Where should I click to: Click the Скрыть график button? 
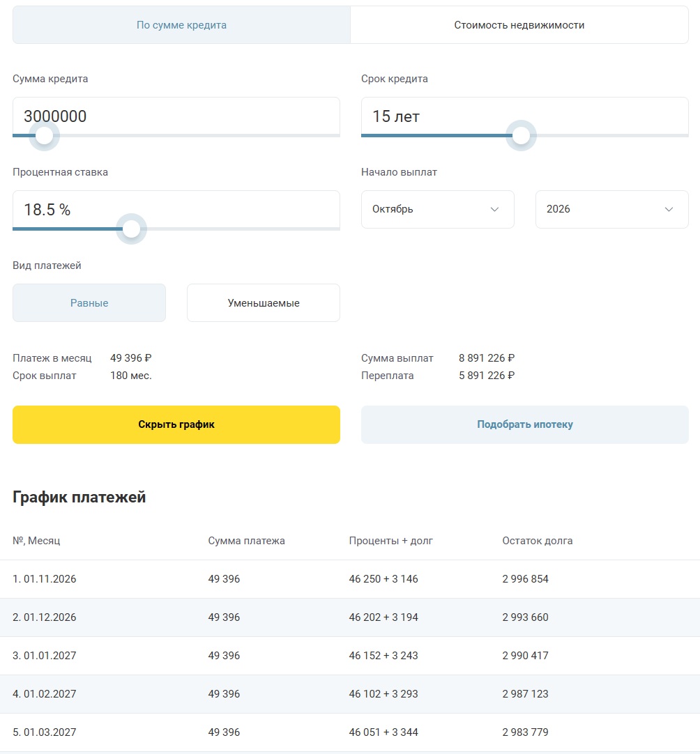point(176,424)
